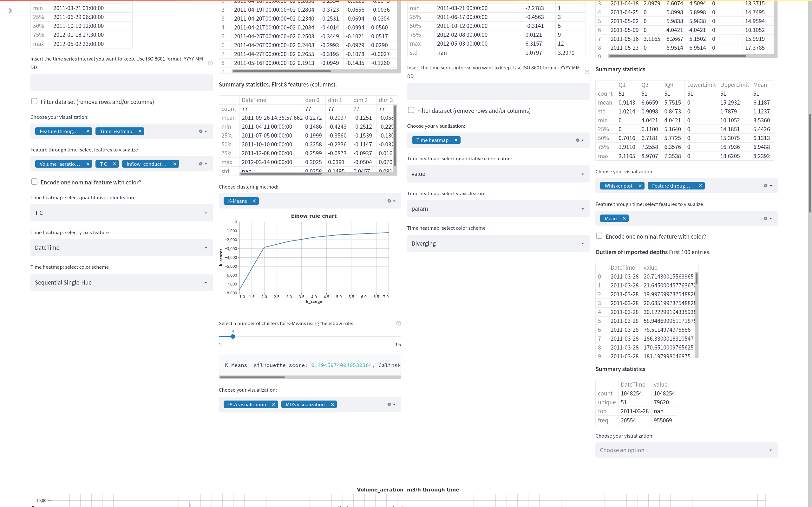Open the Diverging color scheme dropdown
Screen dimensions: 812x507
[x=498, y=243]
